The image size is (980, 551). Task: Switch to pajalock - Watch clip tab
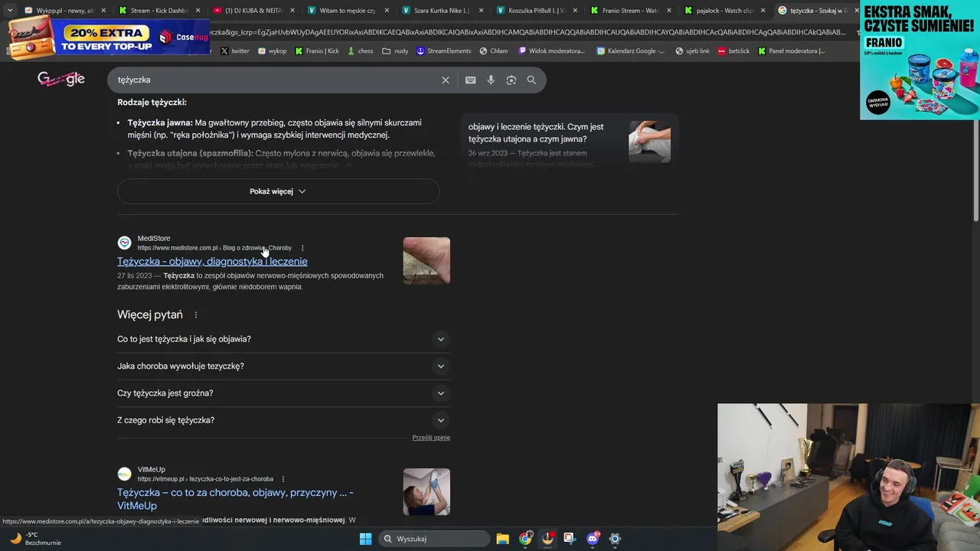coord(724,11)
